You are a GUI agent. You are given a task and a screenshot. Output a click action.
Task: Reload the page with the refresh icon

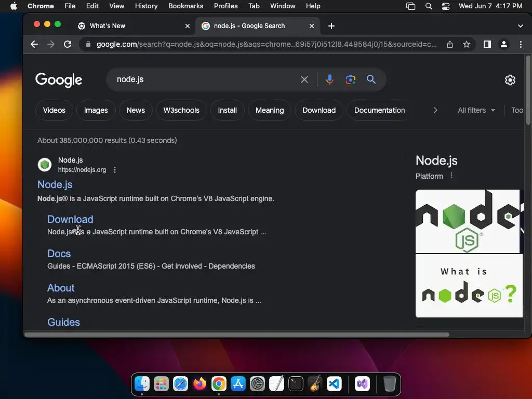point(68,44)
